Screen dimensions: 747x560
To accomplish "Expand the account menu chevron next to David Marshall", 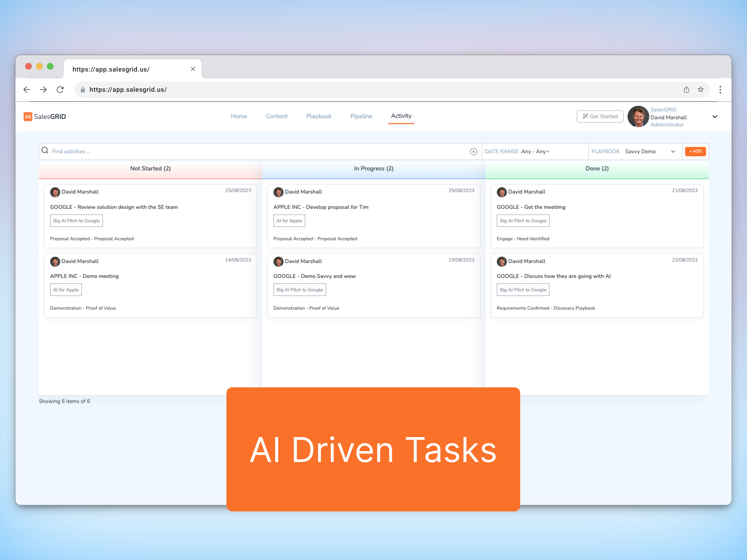I will pos(715,116).
